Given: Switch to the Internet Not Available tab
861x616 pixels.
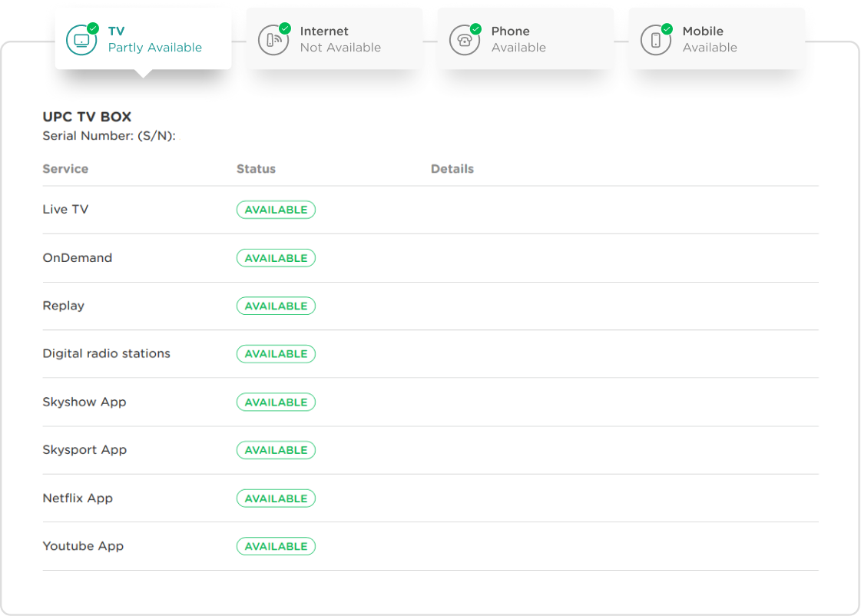Looking at the screenshot, I should tap(334, 39).
